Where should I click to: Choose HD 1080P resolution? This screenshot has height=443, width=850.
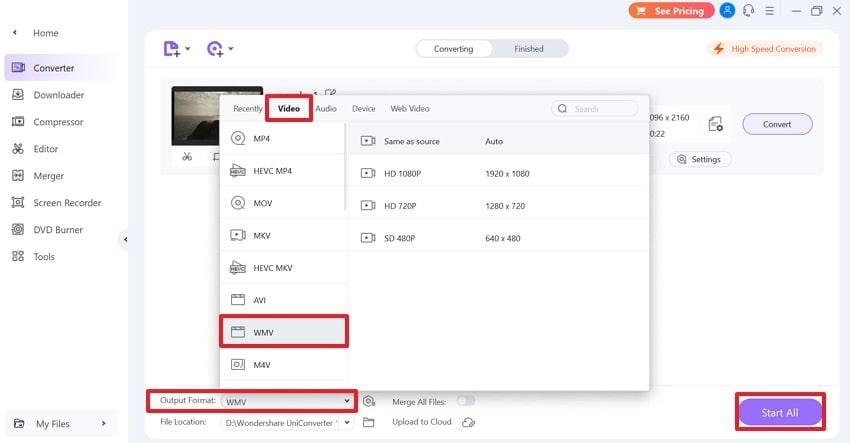tap(499, 174)
